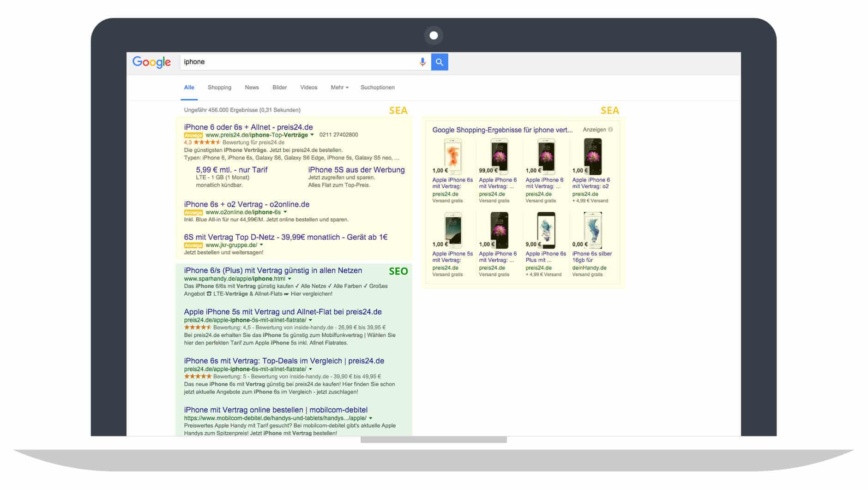This screenshot has height=489, width=868.
Task: Open ad iPhone 6 oder 6s + Allnet - preis24.de
Action: coord(248,127)
